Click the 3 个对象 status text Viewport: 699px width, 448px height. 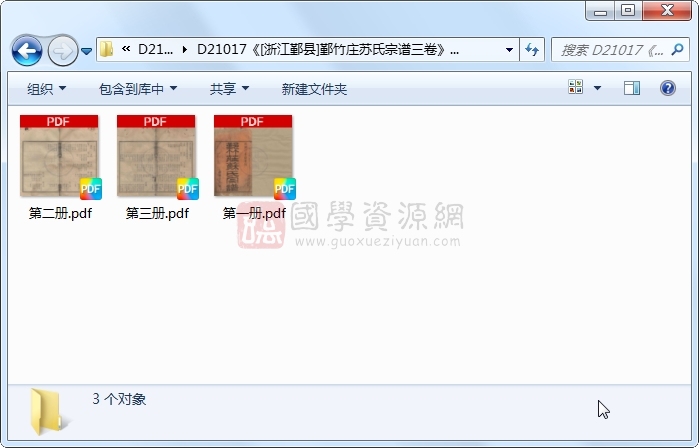[119, 399]
